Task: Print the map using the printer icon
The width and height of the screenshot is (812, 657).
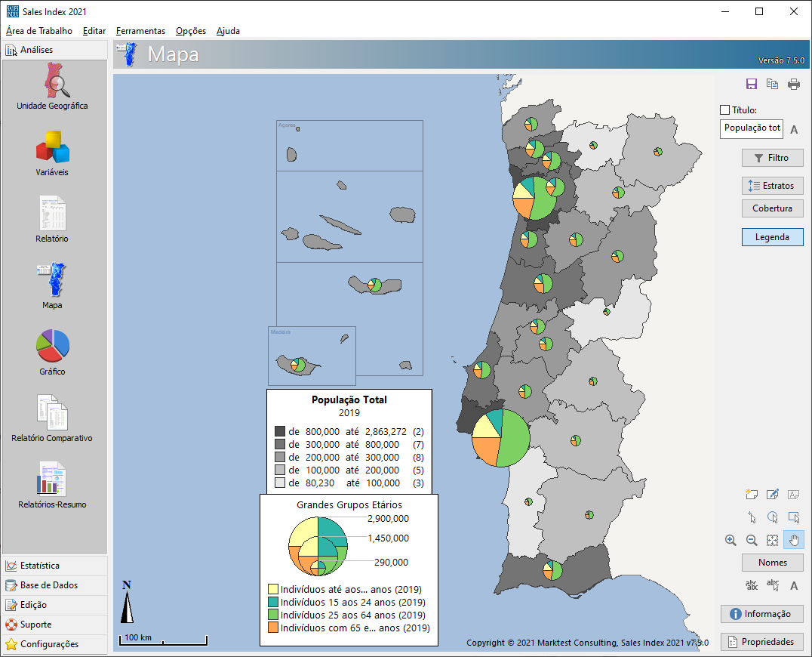Action: pos(794,85)
